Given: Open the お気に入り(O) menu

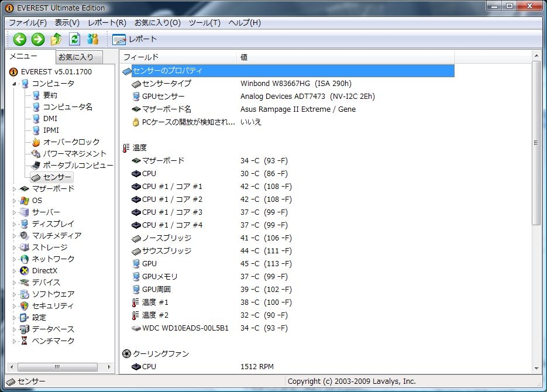Looking at the screenshot, I should coord(157,23).
